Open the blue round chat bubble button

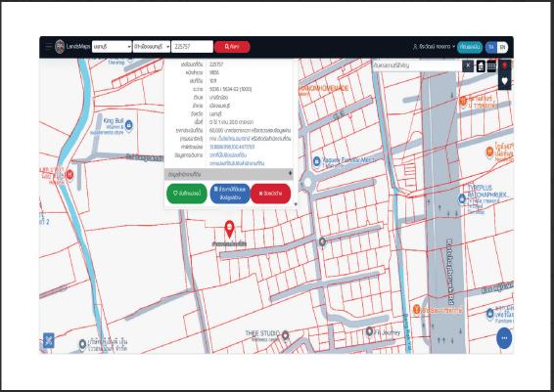[x=504, y=338]
